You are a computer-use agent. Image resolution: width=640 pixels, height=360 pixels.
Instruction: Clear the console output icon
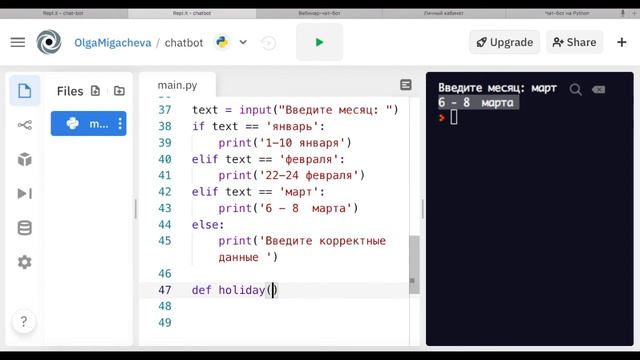(599, 89)
